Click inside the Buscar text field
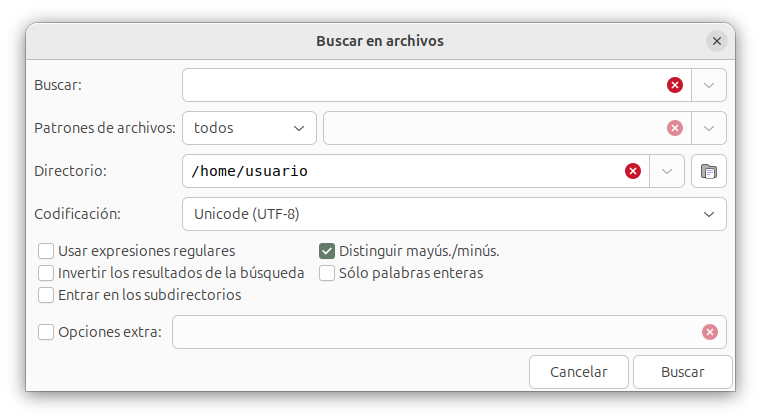 click(x=420, y=85)
